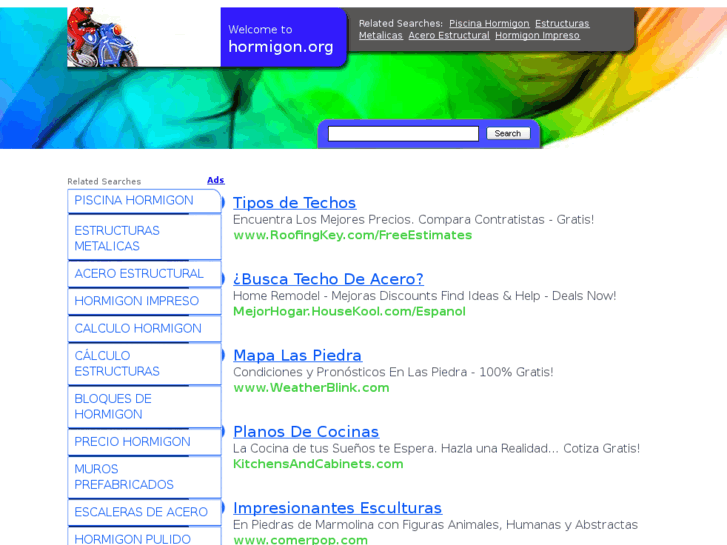The width and height of the screenshot is (727, 545).
Task: Visit www.comerpop.com URL
Action: coord(300,540)
